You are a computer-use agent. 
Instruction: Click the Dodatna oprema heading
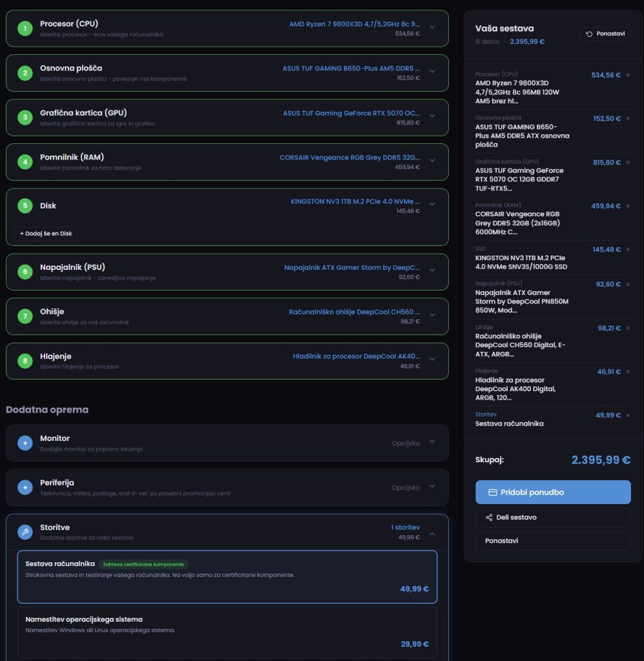coord(47,410)
